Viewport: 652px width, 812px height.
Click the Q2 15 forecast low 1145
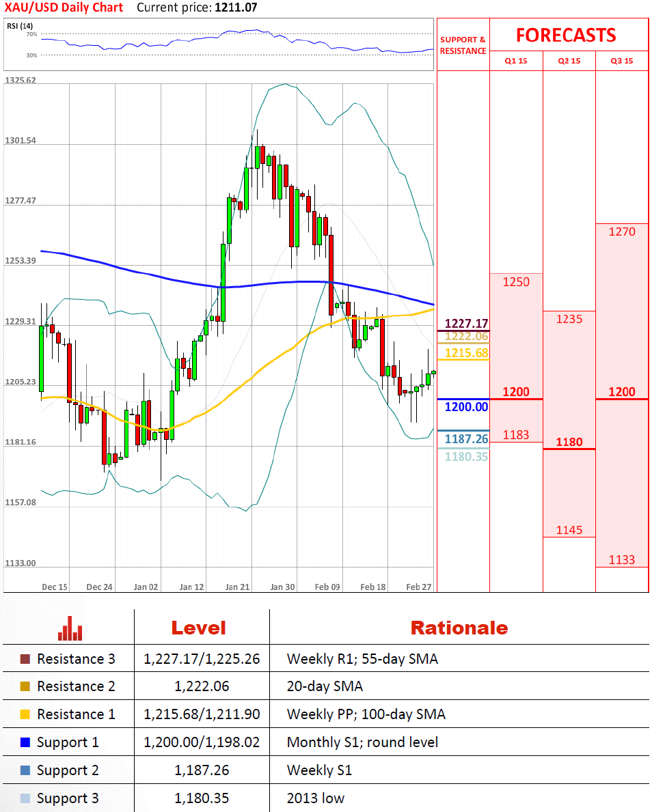569,530
